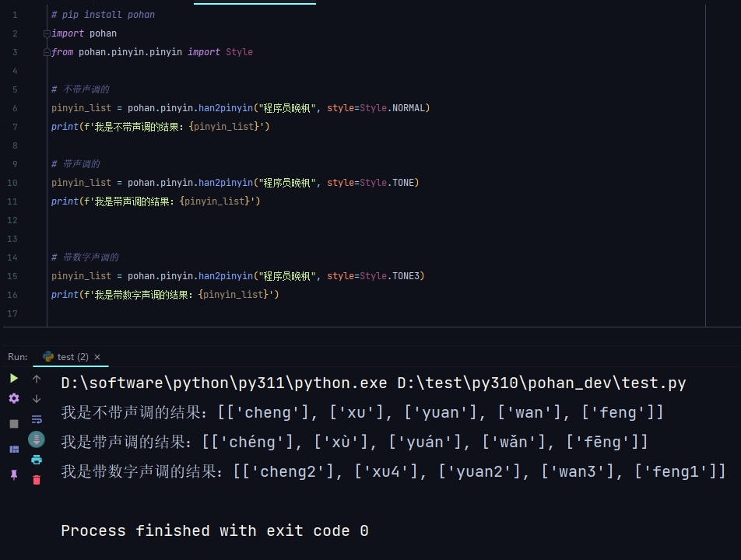Toggle scroll to end of output
The image size is (741, 560).
pos(37,439)
